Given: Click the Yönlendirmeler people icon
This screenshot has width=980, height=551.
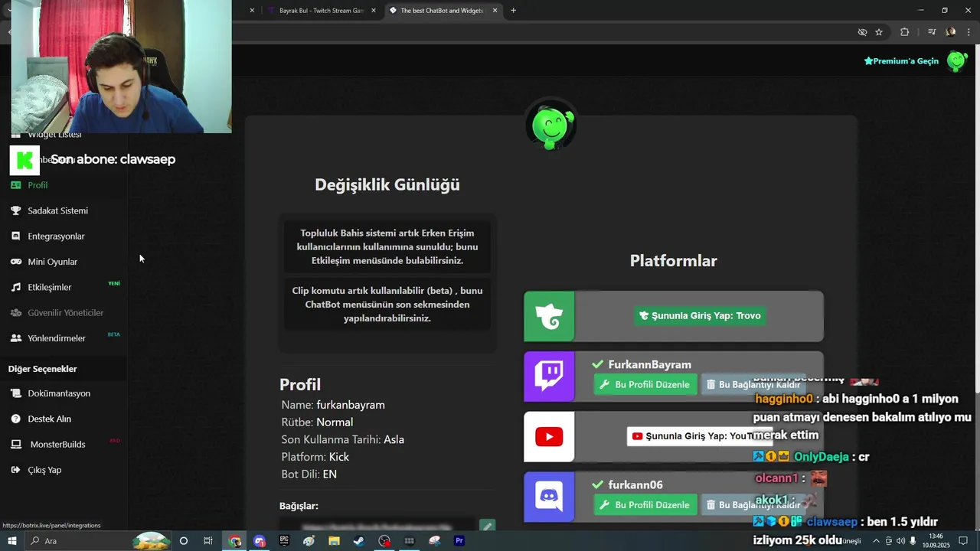Looking at the screenshot, I should [15, 338].
